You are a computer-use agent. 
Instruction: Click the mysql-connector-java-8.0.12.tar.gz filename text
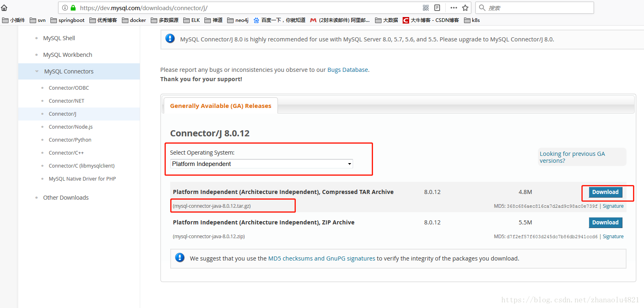click(212, 206)
